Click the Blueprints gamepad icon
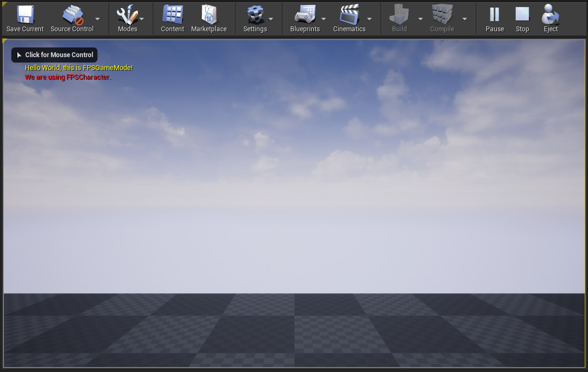Screen dimensions: 588x372 (305, 15)
